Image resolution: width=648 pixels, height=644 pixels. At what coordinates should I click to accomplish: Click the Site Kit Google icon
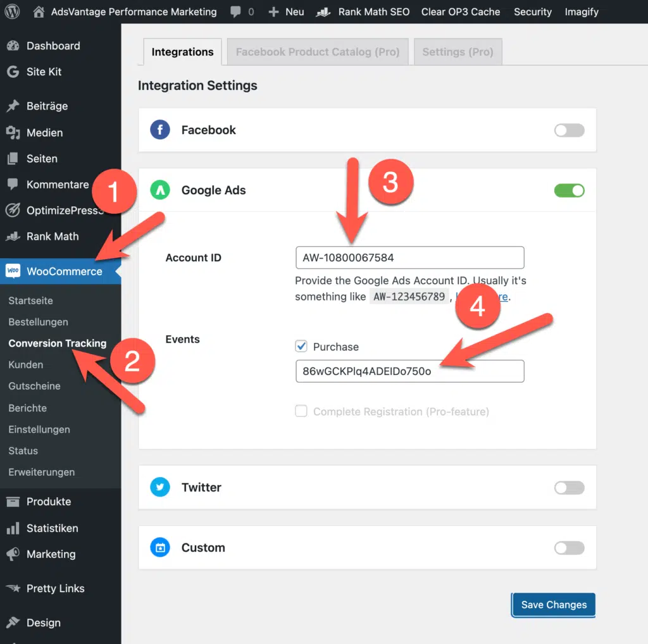(x=13, y=71)
